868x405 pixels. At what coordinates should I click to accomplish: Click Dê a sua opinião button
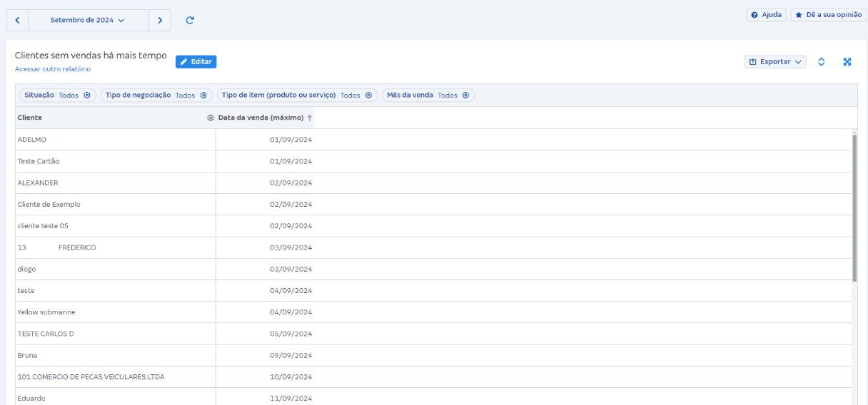(828, 15)
